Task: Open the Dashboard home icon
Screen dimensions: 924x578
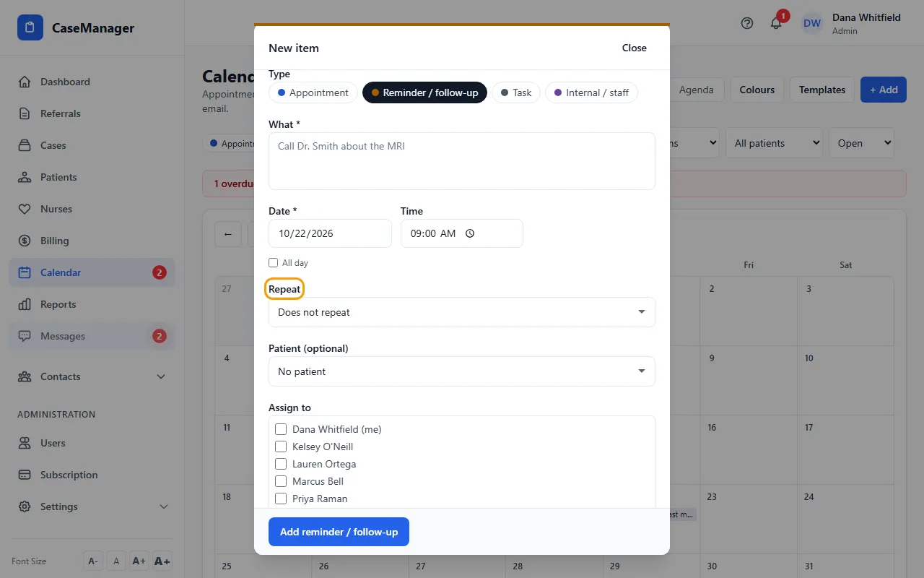Action: click(x=25, y=82)
